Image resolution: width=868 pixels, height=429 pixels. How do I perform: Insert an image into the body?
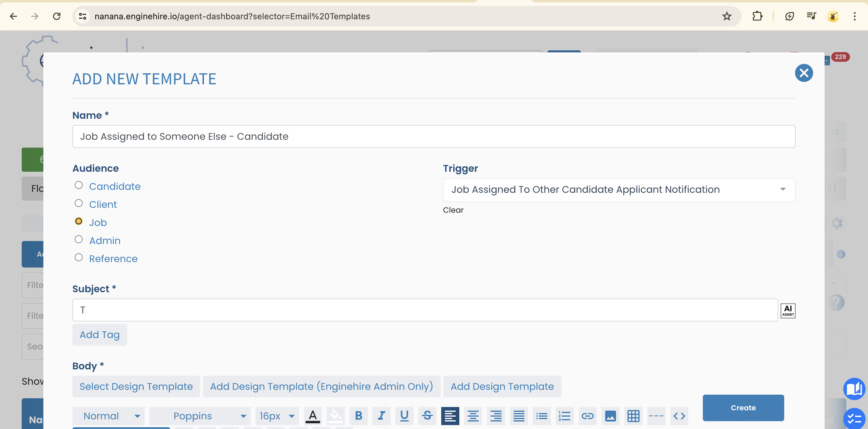(x=611, y=416)
